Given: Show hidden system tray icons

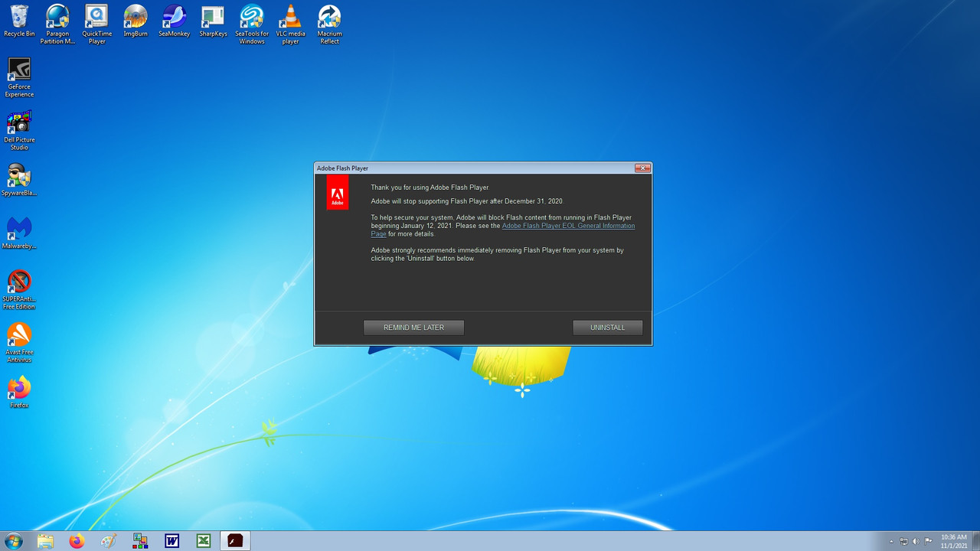Looking at the screenshot, I should coord(891,542).
